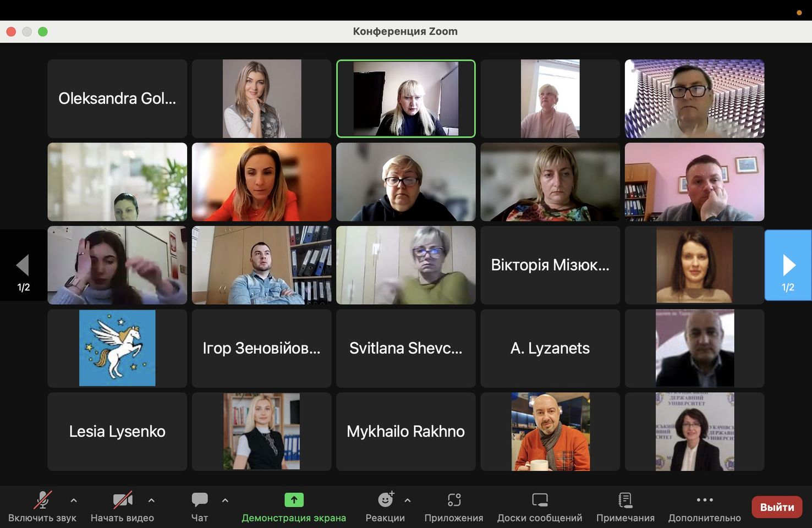Open Реакции smiley reactions
The image size is (812, 528).
pyautogui.click(x=385, y=500)
